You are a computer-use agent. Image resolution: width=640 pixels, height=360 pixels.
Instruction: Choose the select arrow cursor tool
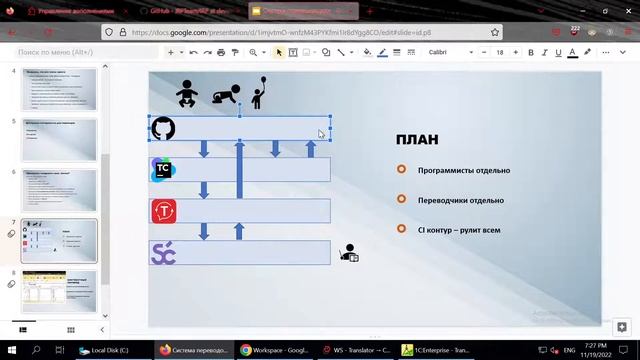point(279,52)
